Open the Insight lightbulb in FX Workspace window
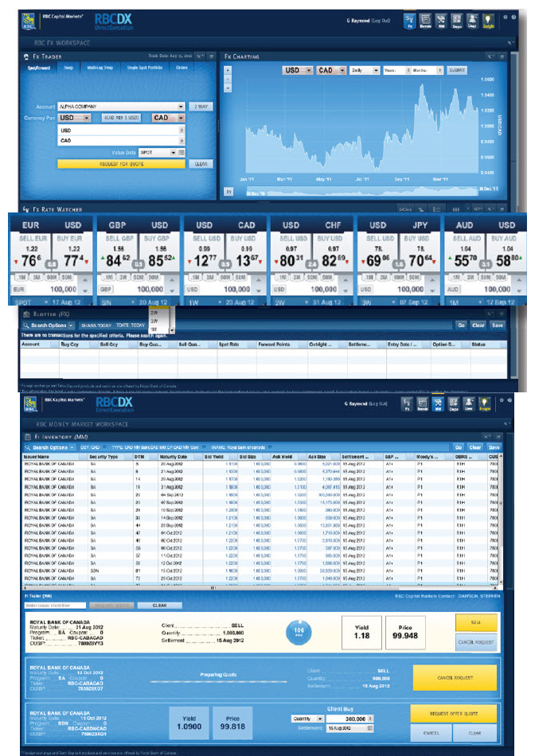The width and height of the screenshot is (535, 756). (488, 21)
